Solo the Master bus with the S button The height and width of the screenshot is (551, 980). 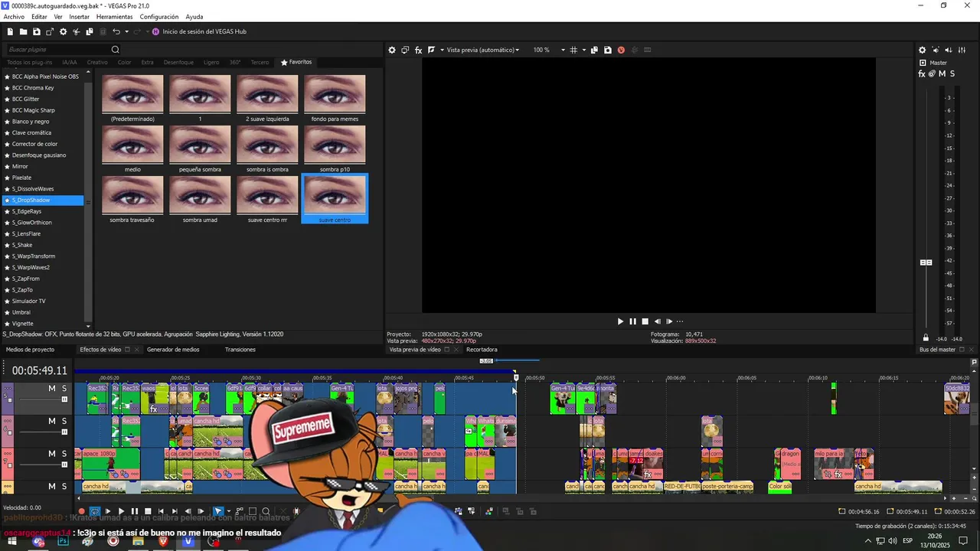click(952, 73)
